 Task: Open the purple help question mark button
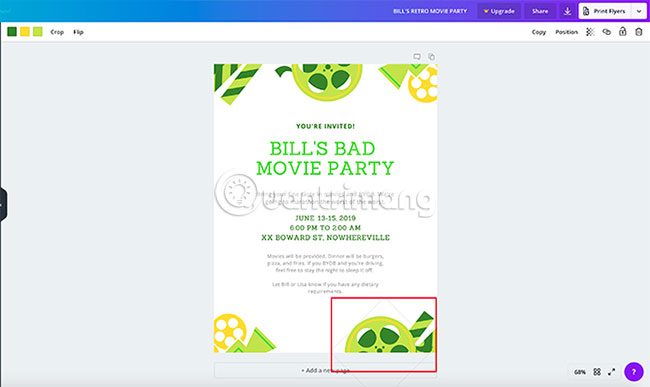(634, 372)
